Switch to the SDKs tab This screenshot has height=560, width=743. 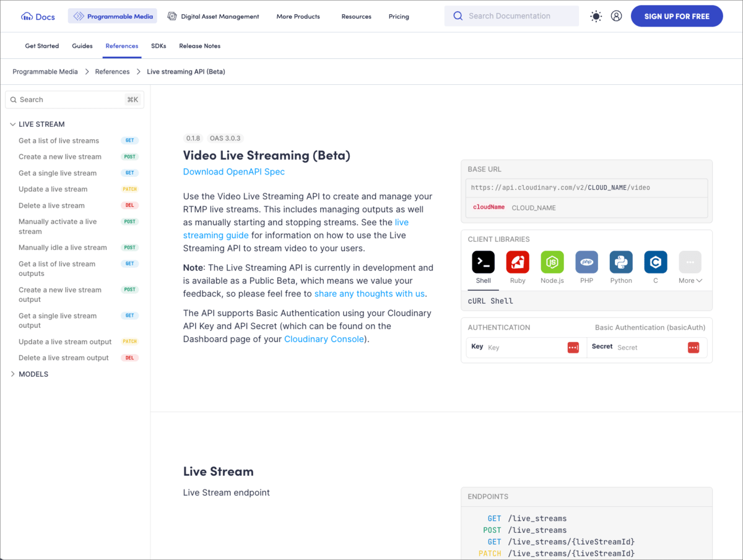pyautogui.click(x=159, y=46)
